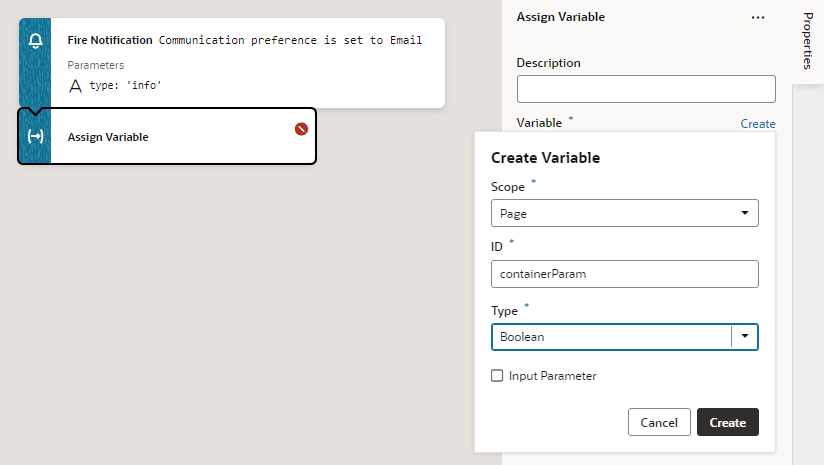Image resolution: width=824 pixels, height=465 pixels.
Task: Expand the Type dropdown arrow
Action: [x=745, y=337]
